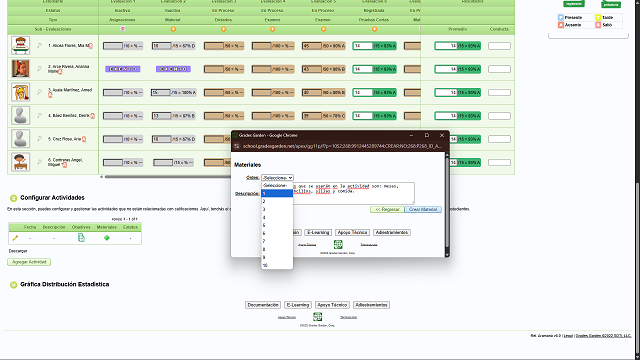This screenshot has width=640, height=360.
Task: Click Adiestramientos button in page footer
Action: point(371,305)
